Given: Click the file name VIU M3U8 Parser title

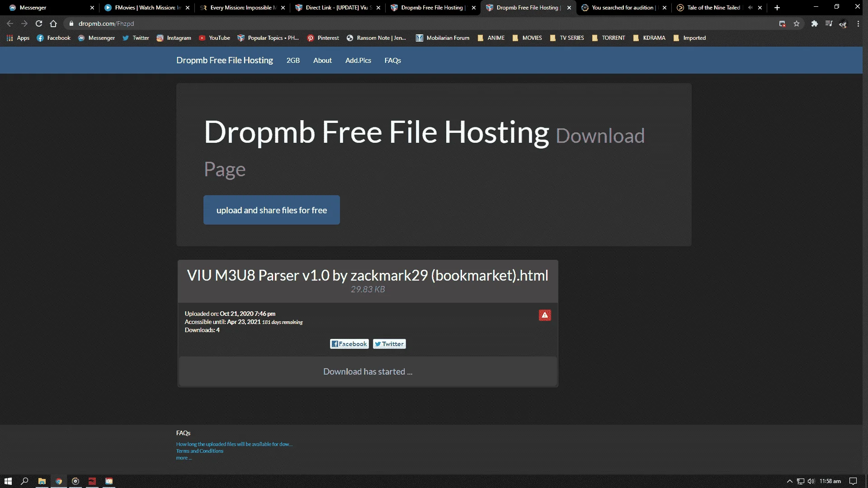Looking at the screenshot, I should tap(368, 275).
